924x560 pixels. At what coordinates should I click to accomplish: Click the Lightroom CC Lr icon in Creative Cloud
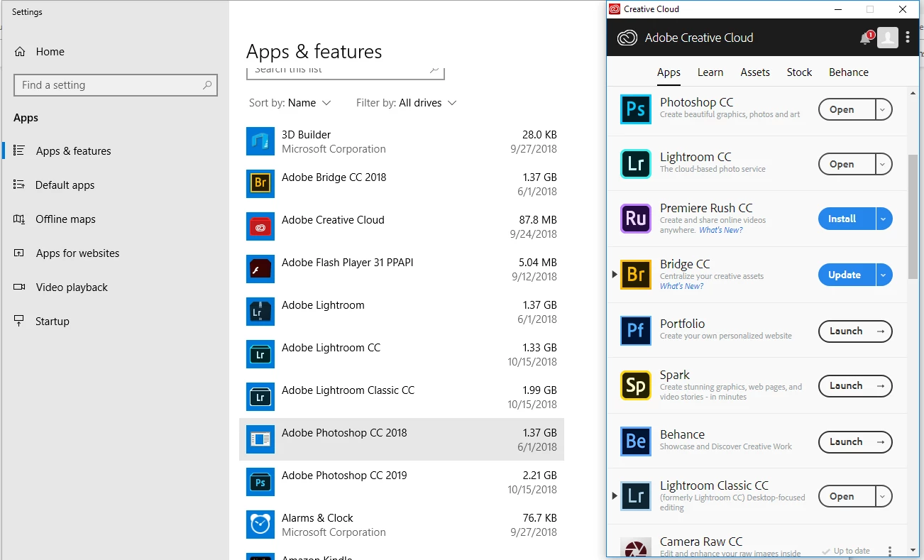636,164
